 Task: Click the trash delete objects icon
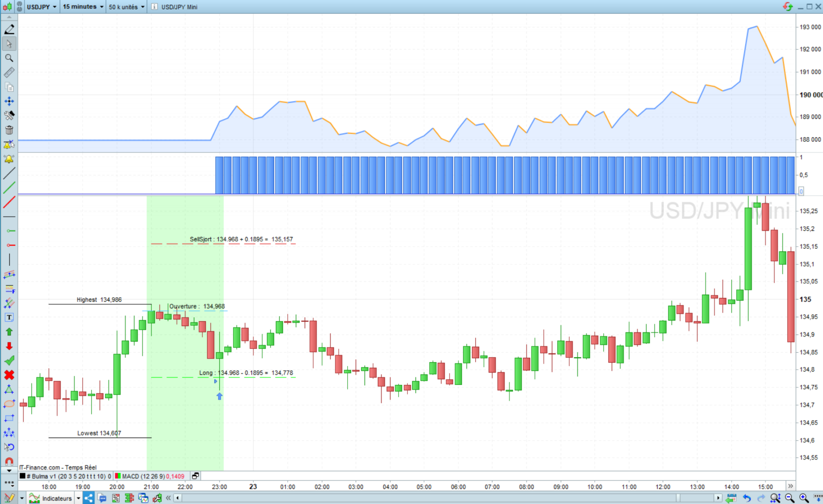coord(9,130)
